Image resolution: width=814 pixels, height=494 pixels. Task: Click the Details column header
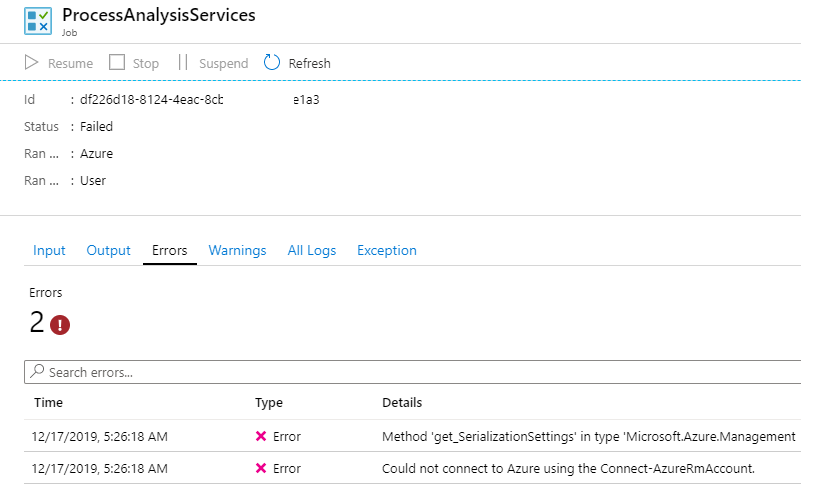402,402
